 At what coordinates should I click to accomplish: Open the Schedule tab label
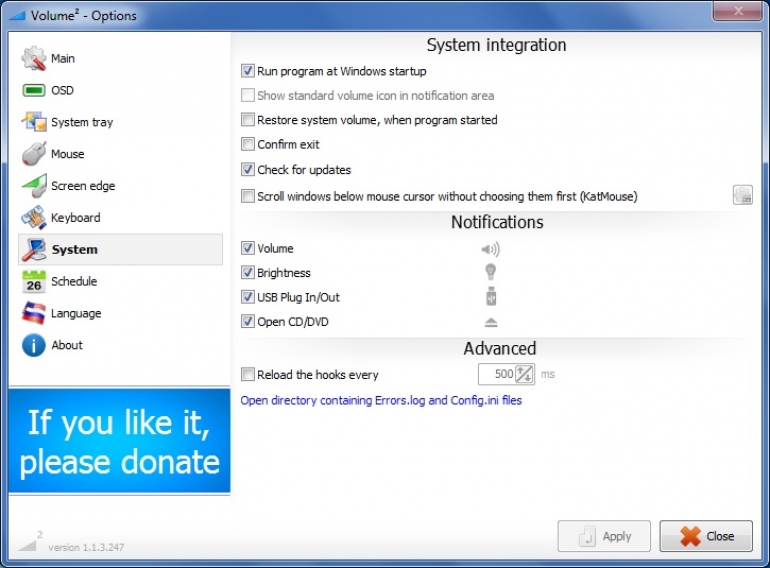[74, 281]
